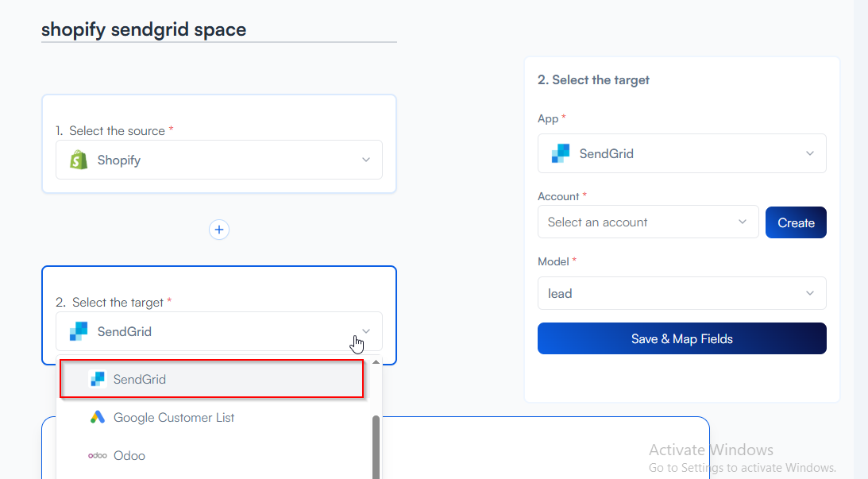This screenshot has width=868, height=479.
Task: Click the SendGrid logo in target field
Action: pyautogui.click(x=78, y=331)
